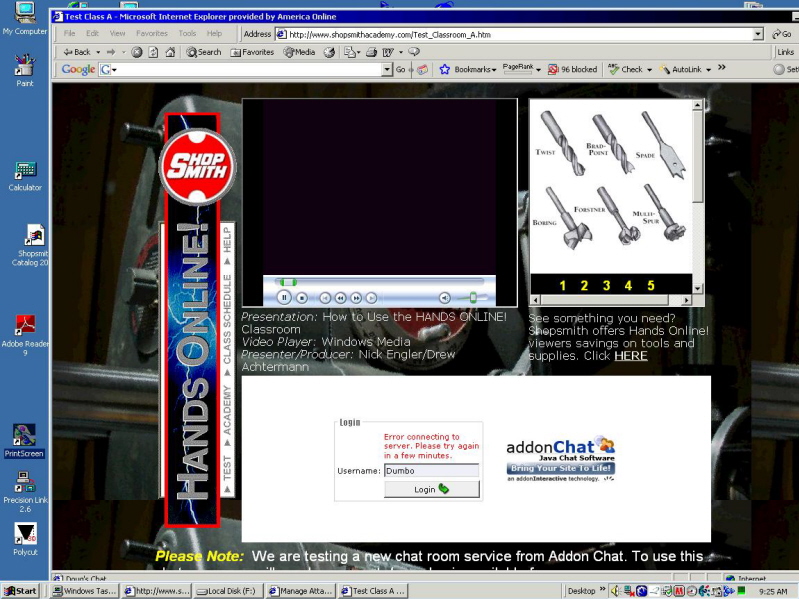Click the video seek bar handle
Image resolution: width=799 pixels, height=599 pixels.
point(288,282)
